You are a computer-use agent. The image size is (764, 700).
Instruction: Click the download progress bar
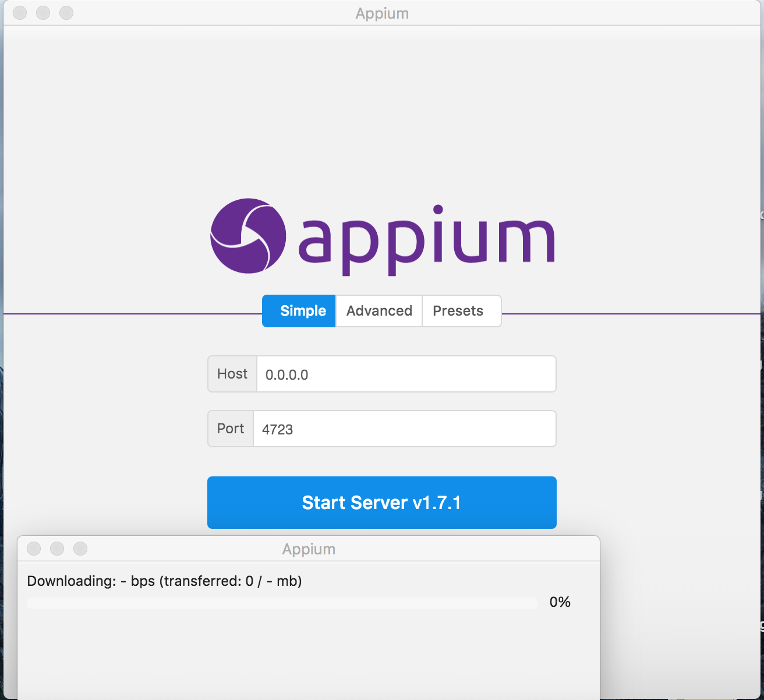tap(282, 603)
